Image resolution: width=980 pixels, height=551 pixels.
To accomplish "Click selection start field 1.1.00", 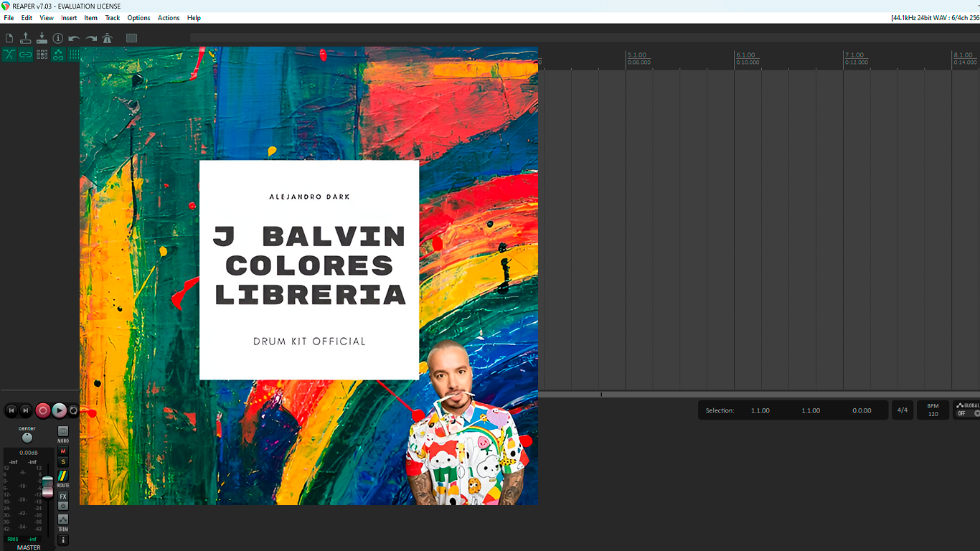I will (760, 410).
